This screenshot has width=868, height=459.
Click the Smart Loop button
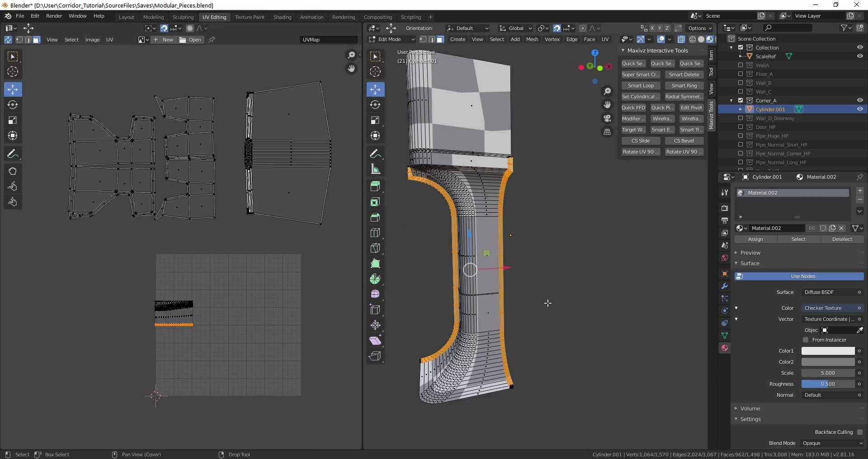[x=641, y=86]
